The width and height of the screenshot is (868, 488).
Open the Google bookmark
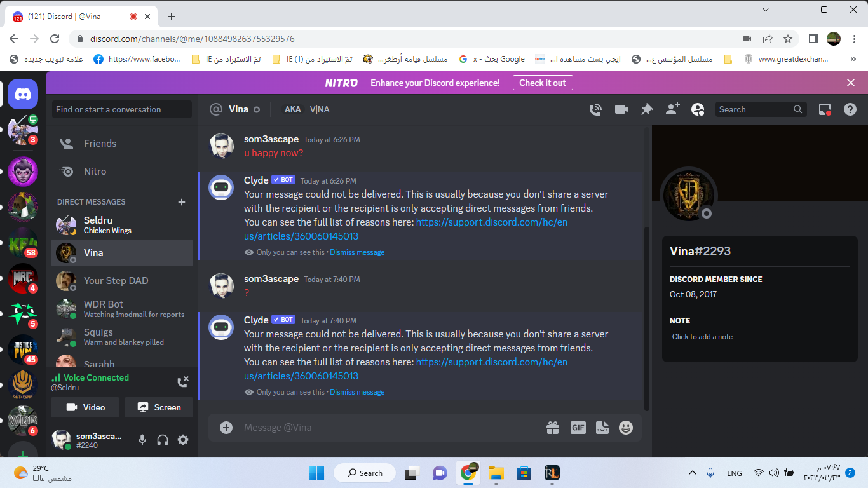tap(492, 59)
